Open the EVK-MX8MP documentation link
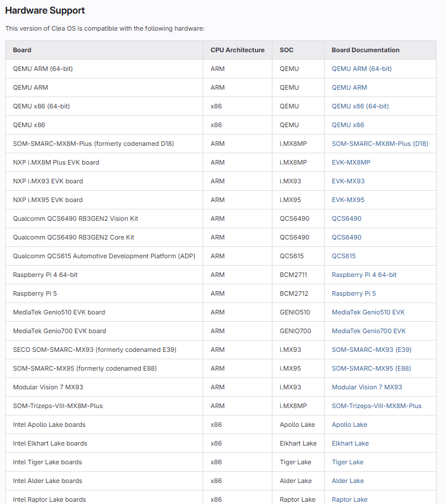 pos(351,162)
